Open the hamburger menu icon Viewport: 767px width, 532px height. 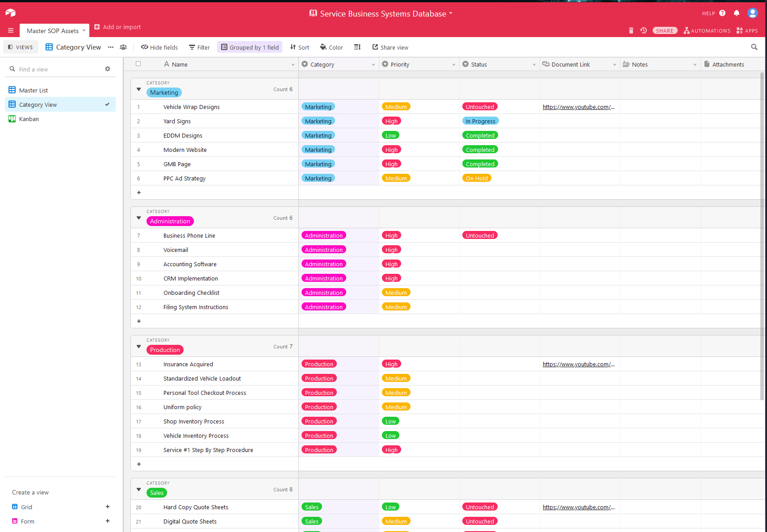11,31
